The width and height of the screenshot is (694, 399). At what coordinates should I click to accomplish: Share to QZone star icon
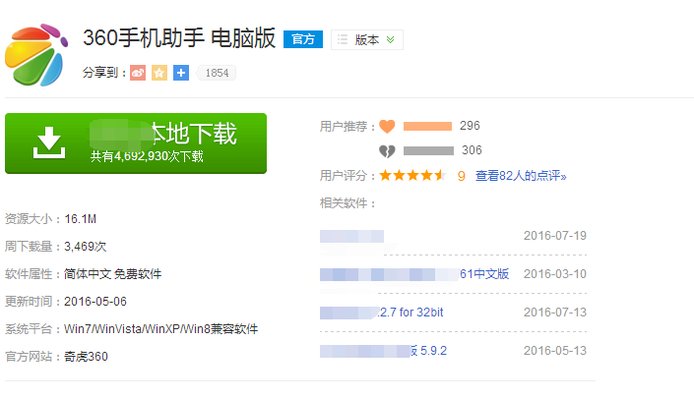(x=159, y=73)
